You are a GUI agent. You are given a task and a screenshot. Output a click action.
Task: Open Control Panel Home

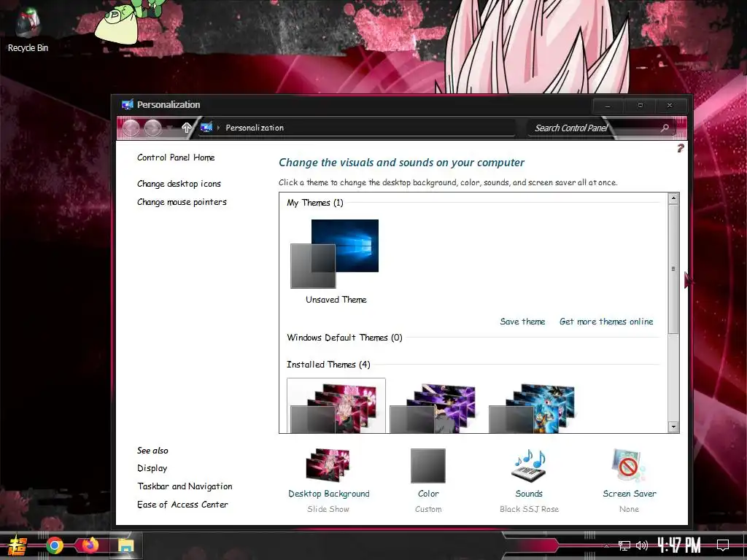pos(176,157)
